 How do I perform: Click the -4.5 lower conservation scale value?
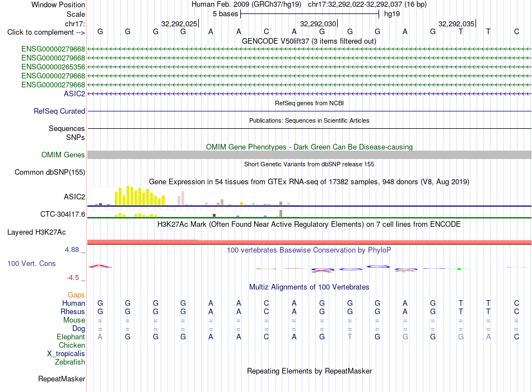(73, 278)
